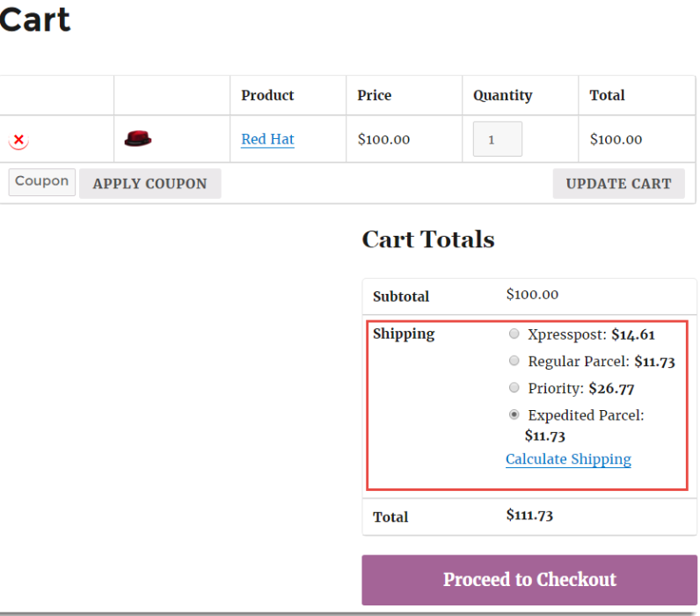Screen dimensions: 700x616
Task: Click the quantity input field
Action: tap(497, 139)
